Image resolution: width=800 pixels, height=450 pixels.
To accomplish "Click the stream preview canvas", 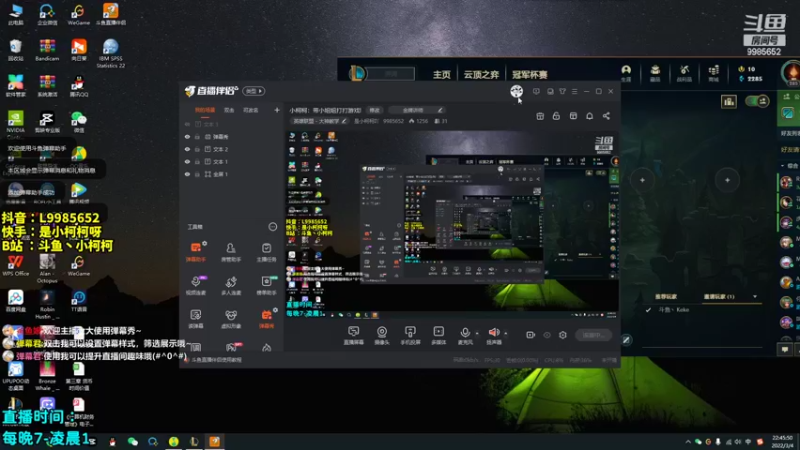I will coord(452,224).
